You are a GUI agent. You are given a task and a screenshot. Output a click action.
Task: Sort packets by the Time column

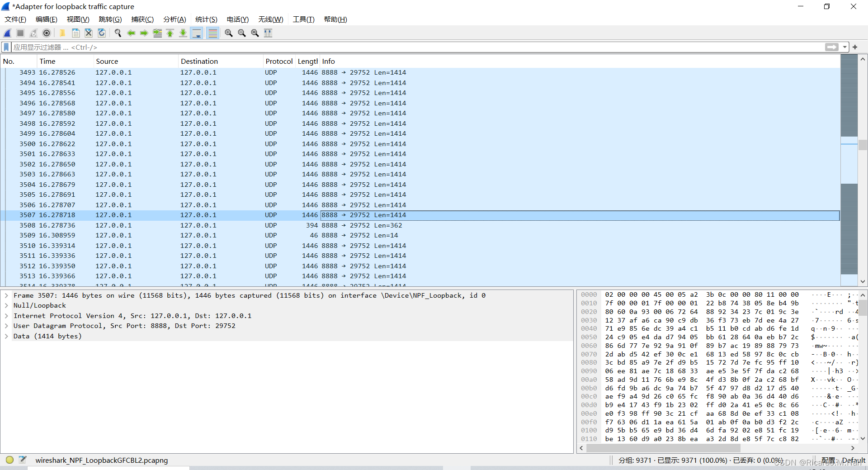65,61
